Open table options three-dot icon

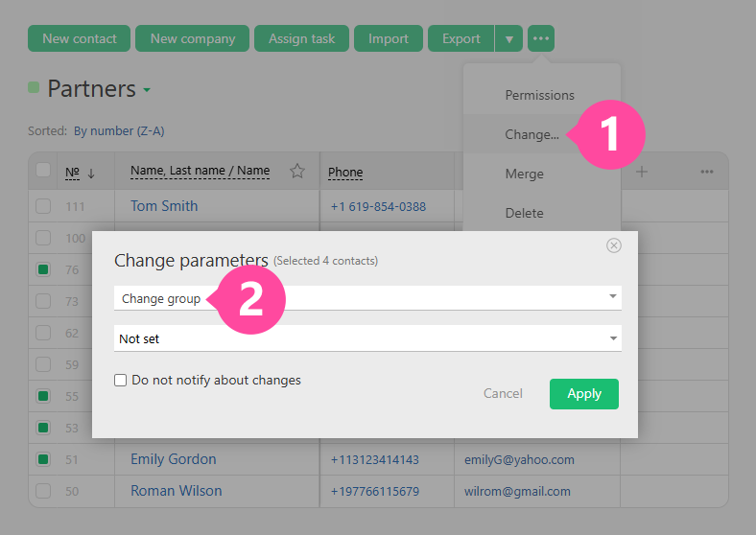point(707,172)
